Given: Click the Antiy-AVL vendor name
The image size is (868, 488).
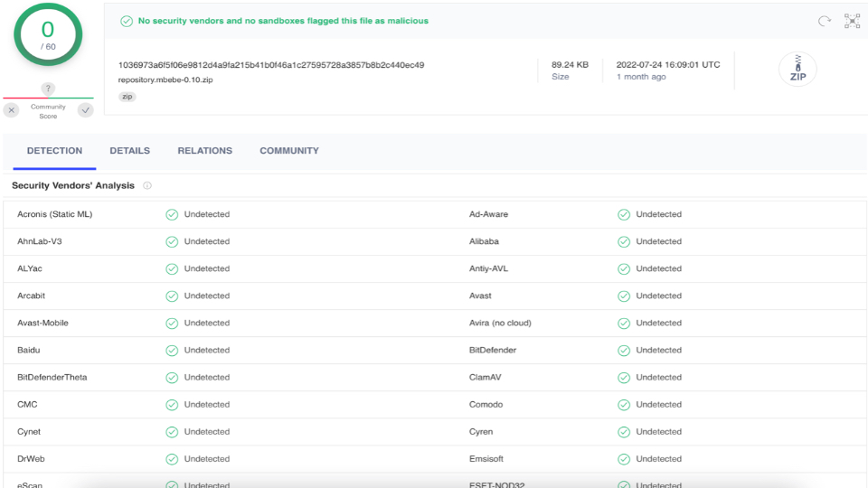Looking at the screenshot, I should [488, 268].
